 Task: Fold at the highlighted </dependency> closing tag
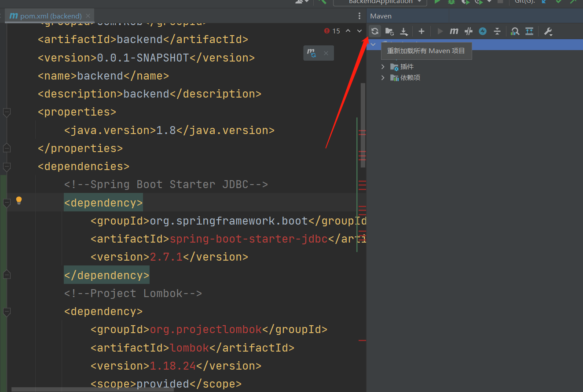pos(7,275)
